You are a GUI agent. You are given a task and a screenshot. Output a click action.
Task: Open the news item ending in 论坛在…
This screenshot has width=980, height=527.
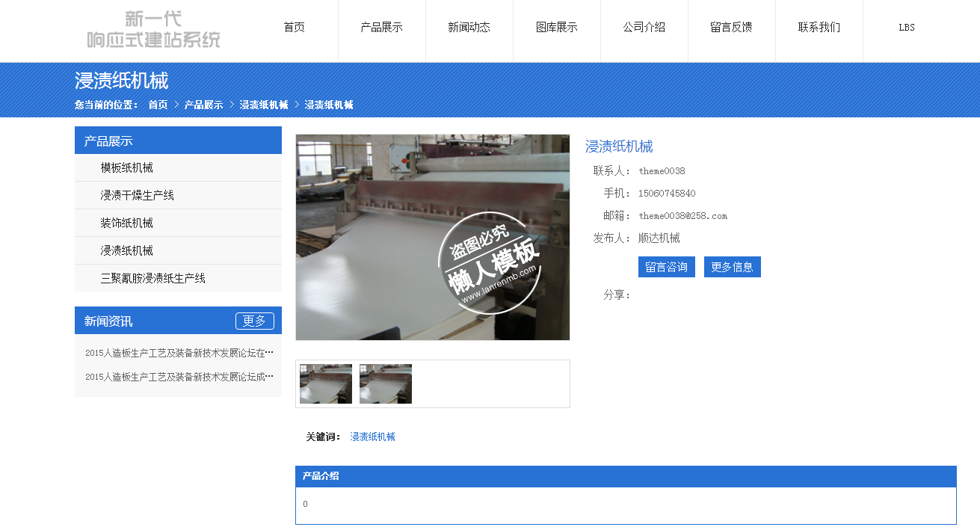[179, 353]
